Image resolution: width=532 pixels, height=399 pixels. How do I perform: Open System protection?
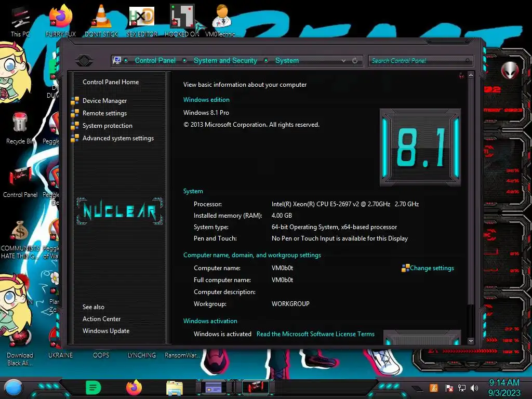pyautogui.click(x=108, y=126)
